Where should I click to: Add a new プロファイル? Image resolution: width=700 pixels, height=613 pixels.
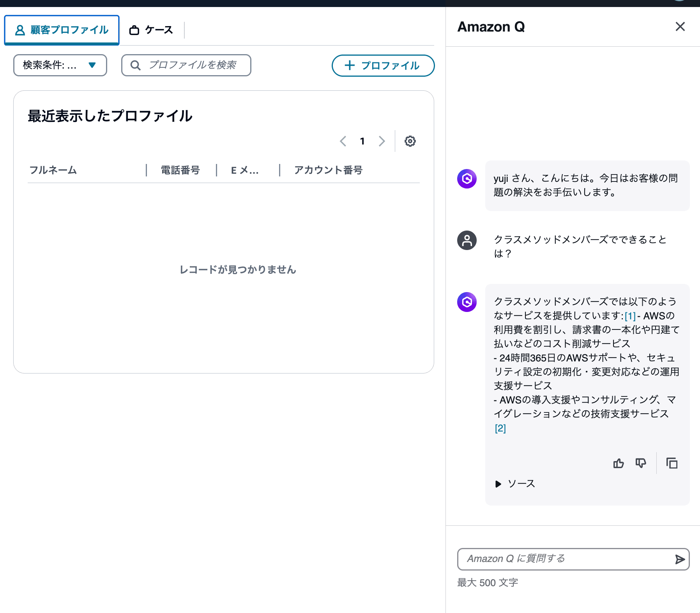pyautogui.click(x=383, y=65)
